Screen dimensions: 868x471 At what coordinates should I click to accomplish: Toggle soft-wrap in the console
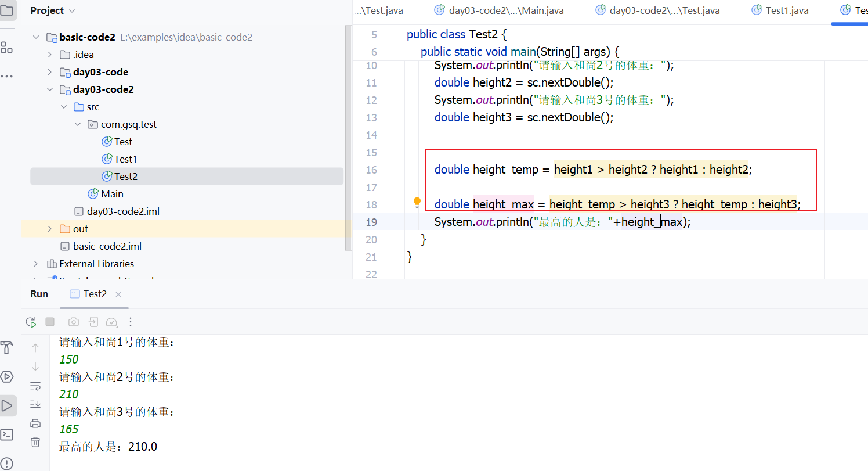pos(35,386)
